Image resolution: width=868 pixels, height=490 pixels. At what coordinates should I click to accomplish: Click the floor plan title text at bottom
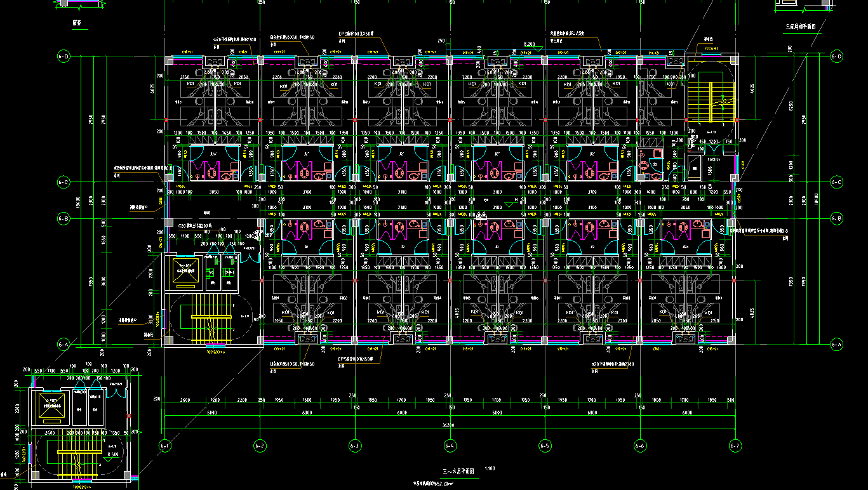(458, 472)
